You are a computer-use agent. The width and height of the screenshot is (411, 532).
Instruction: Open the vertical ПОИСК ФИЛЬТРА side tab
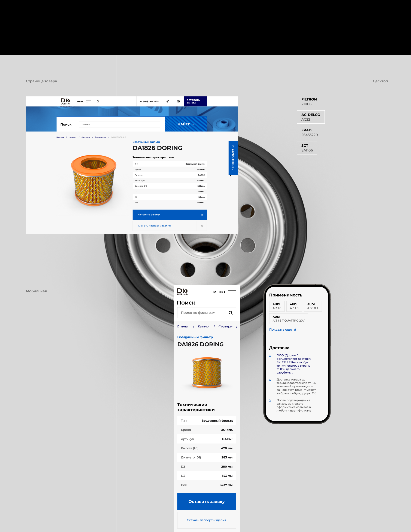[233, 158]
